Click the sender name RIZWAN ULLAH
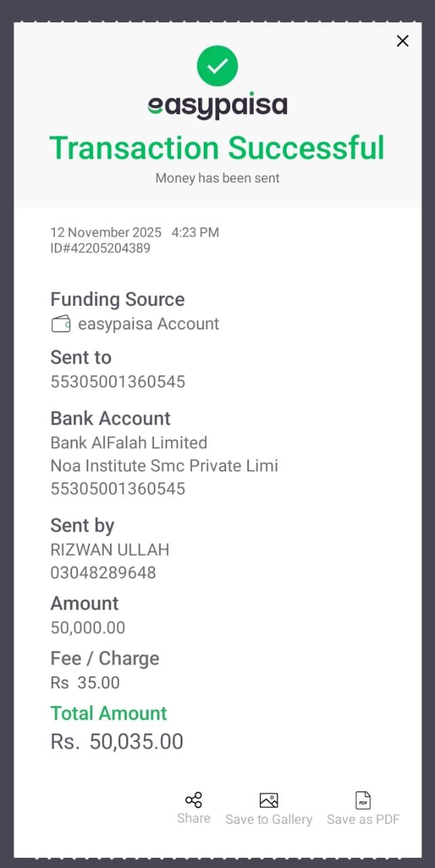This screenshot has height=868, width=435. click(110, 549)
